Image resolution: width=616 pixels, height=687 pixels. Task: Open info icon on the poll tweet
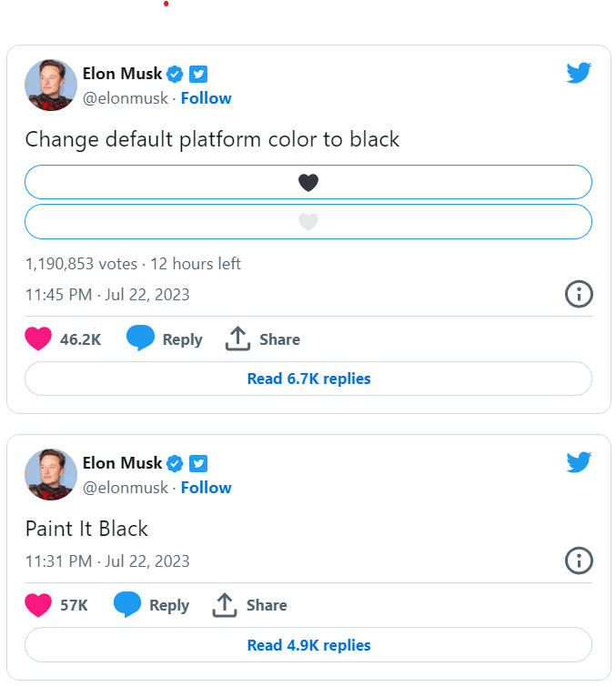(579, 294)
